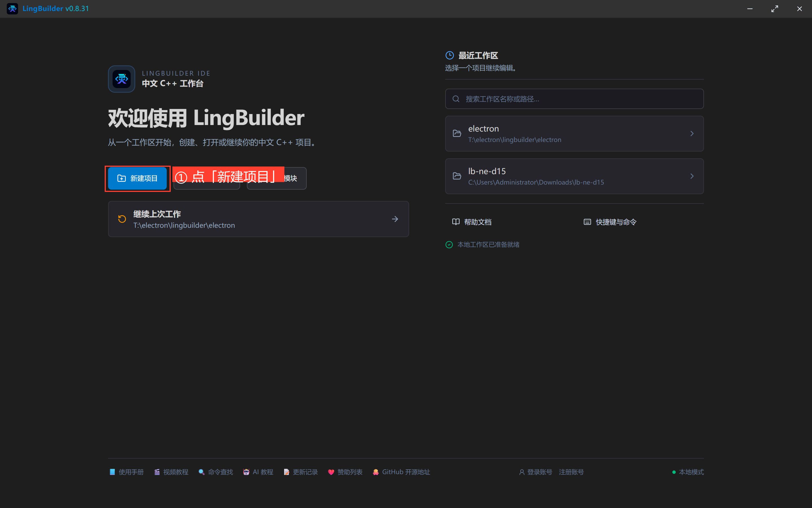Viewport: 812px width, 508px height.
Task: Click the arrow on 继续上次工作 card
Action: [395, 219]
